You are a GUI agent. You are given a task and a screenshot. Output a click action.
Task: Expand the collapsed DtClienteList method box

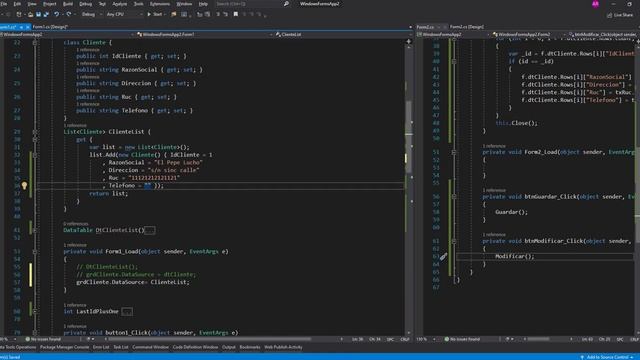(149, 230)
